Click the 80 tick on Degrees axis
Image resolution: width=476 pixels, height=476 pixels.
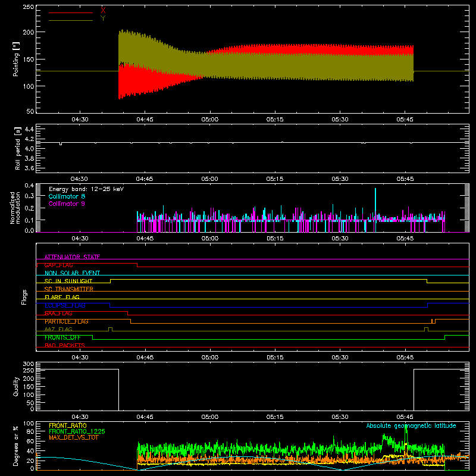pos(30,431)
